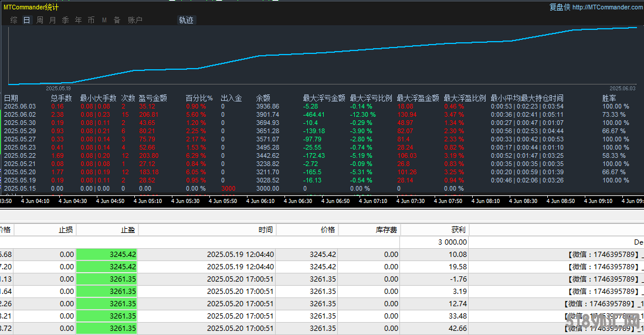
Task: Select the 2025.05.29 date row
Action: pos(322,131)
